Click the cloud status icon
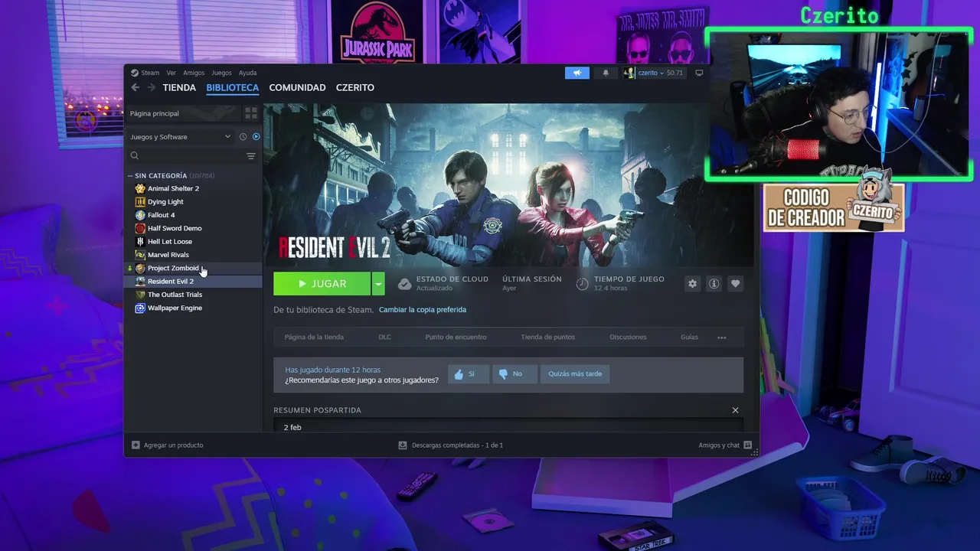 pos(405,284)
